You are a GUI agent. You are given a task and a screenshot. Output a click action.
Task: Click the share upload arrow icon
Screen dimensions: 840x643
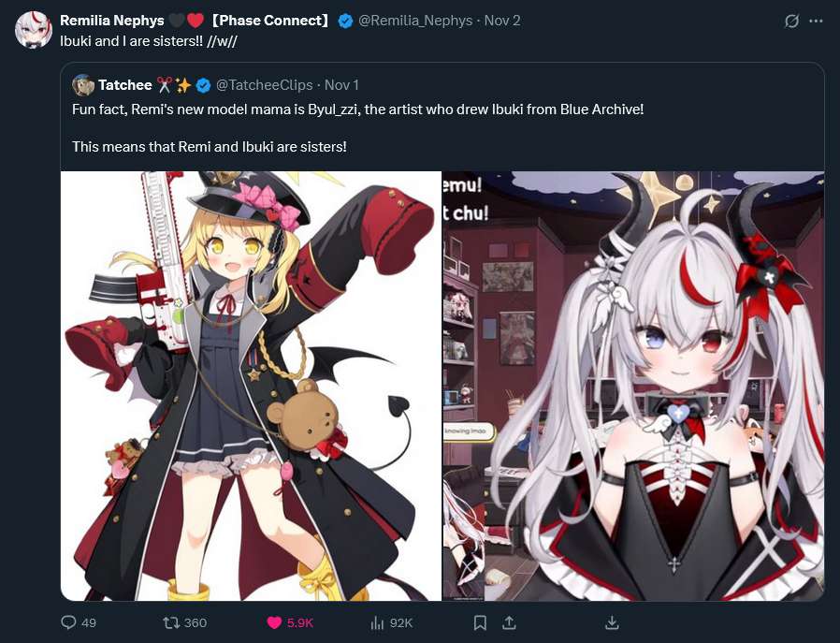(509, 622)
